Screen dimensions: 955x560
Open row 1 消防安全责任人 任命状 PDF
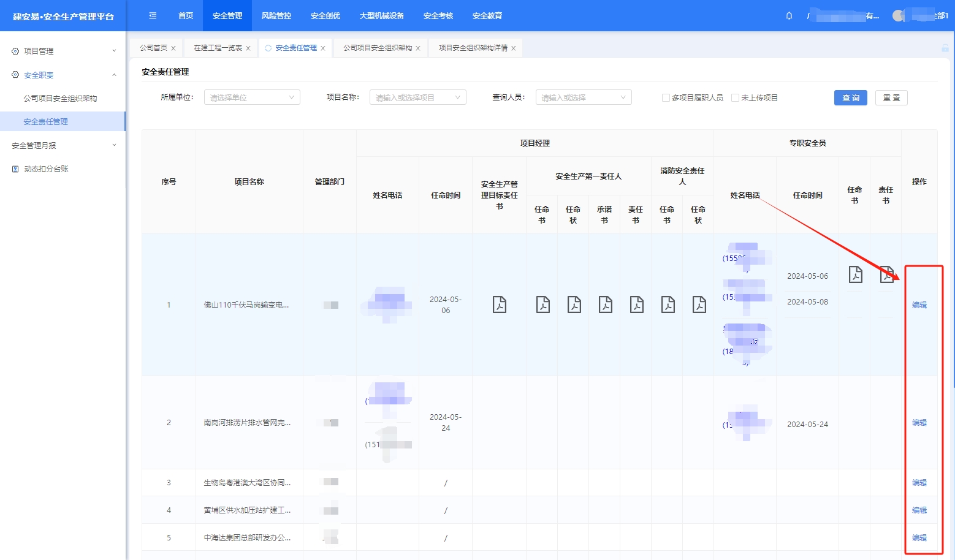(x=699, y=305)
